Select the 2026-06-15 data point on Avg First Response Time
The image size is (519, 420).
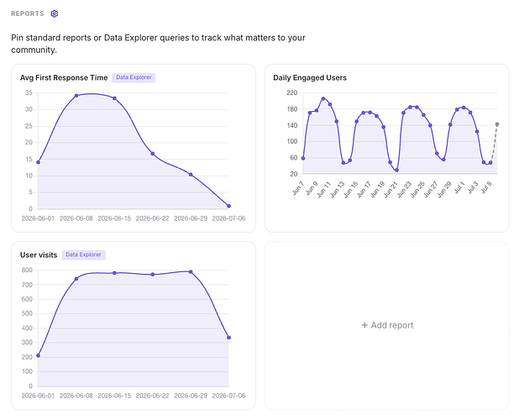pos(114,98)
